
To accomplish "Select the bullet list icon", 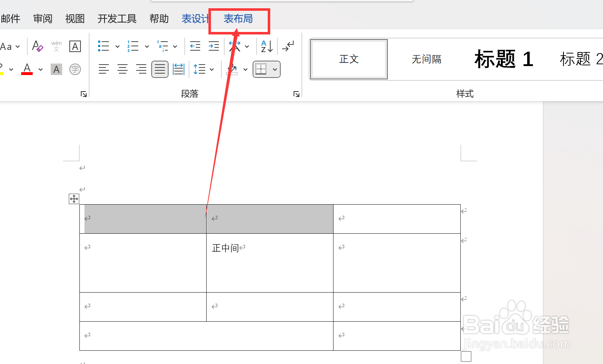I will [x=103, y=46].
